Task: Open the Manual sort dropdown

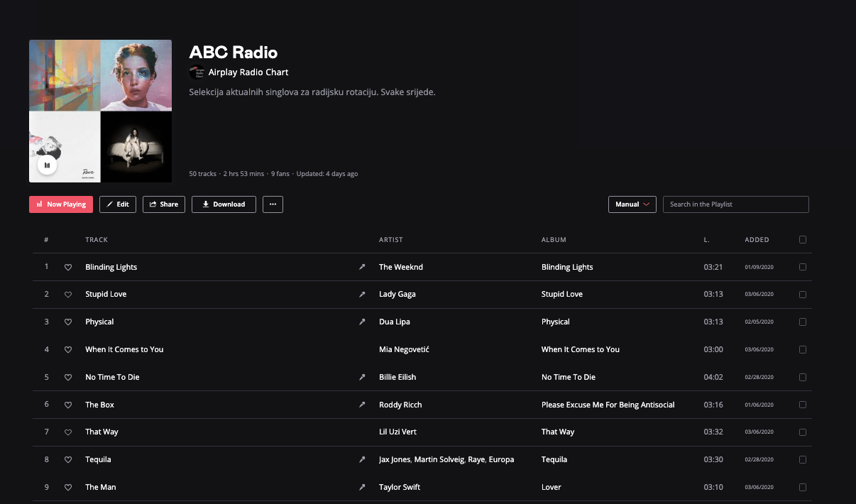Action: pyautogui.click(x=632, y=204)
